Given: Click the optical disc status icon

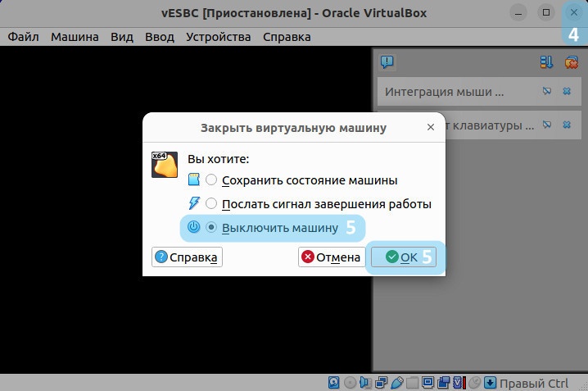Looking at the screenshot, I should point(350,383).
